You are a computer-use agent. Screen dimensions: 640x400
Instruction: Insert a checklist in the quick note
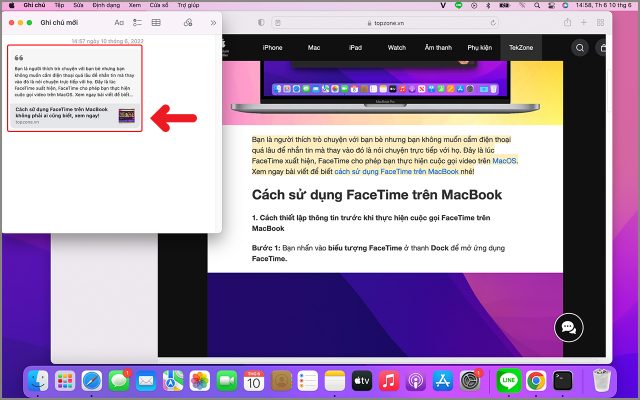[137, 21]
